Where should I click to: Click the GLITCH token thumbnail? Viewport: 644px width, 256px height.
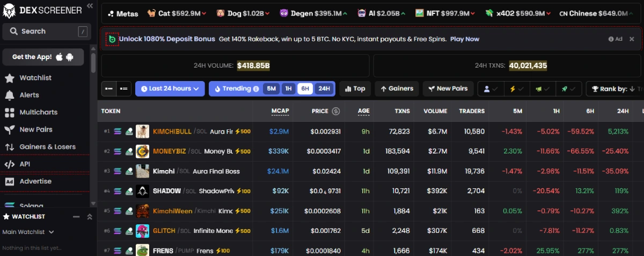click(x=142, y=231)
